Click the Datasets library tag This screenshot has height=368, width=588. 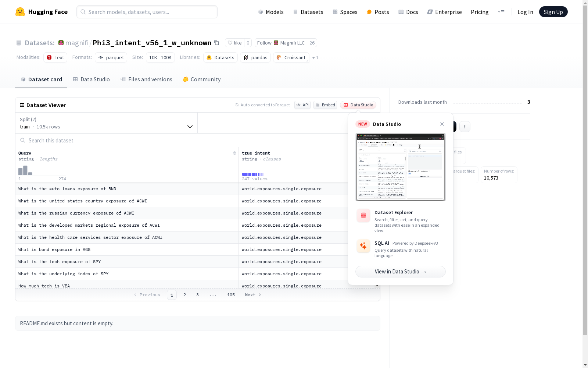[x=220, y=58]
